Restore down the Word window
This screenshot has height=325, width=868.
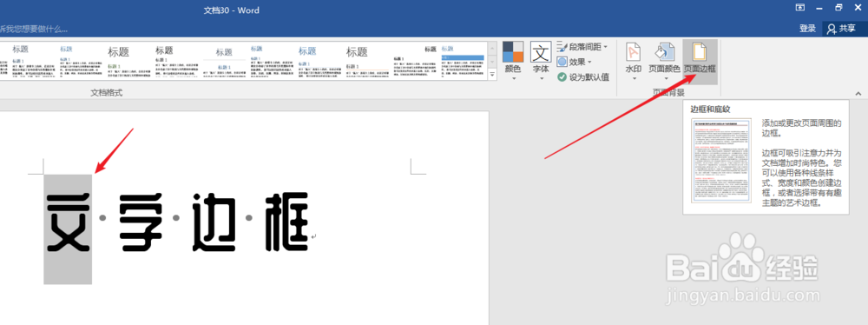click(x=839, y=7)
